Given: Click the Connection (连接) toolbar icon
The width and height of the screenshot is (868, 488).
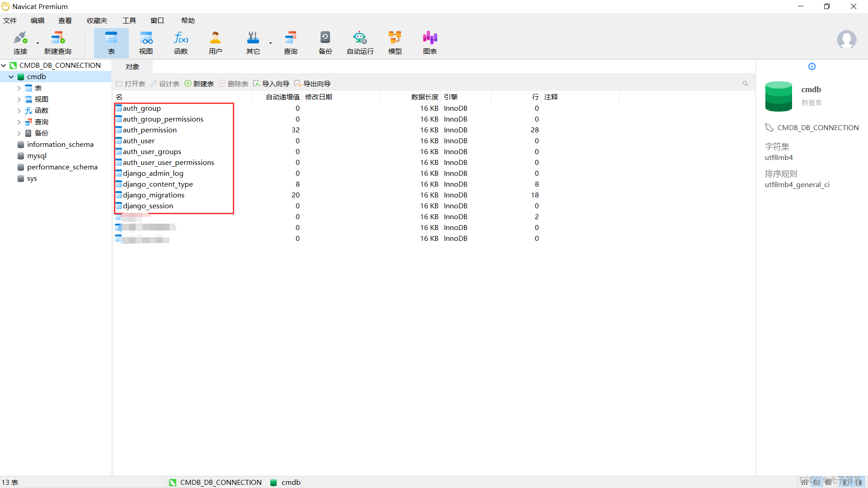Looking at the screenshot, I should click(x=20, y=43).
